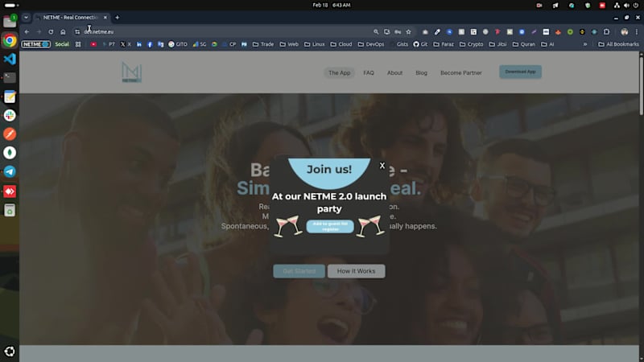This screenshot has width=644, height=362.
Task: Show hidden bookmarks with double chevron
Action: 585,44
